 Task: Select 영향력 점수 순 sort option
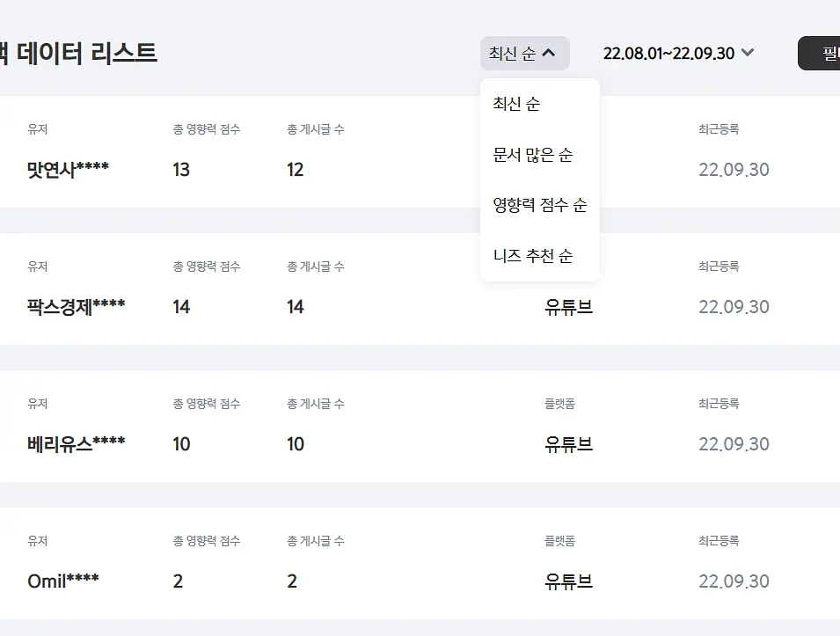click(540, 205)
